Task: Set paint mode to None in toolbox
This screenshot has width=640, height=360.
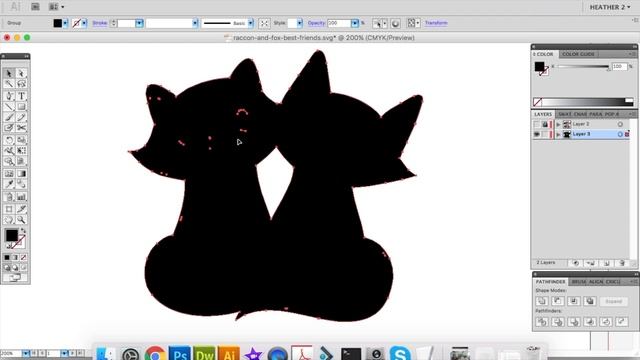Action: [x=24, y=258]
